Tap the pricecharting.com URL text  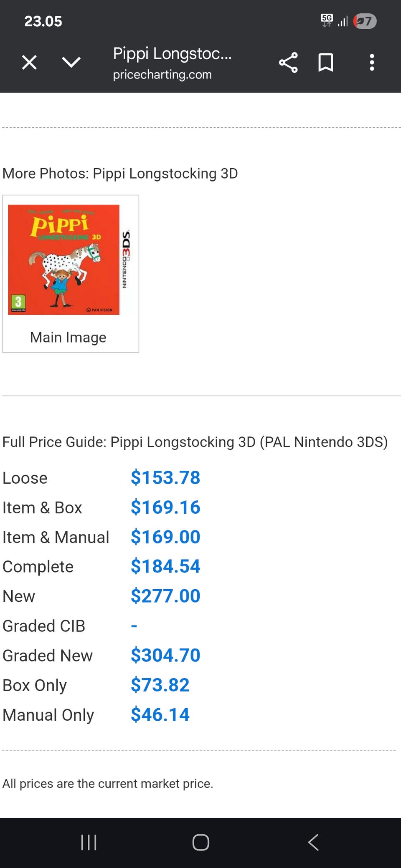pyautogui.click(x=162, y=75)
